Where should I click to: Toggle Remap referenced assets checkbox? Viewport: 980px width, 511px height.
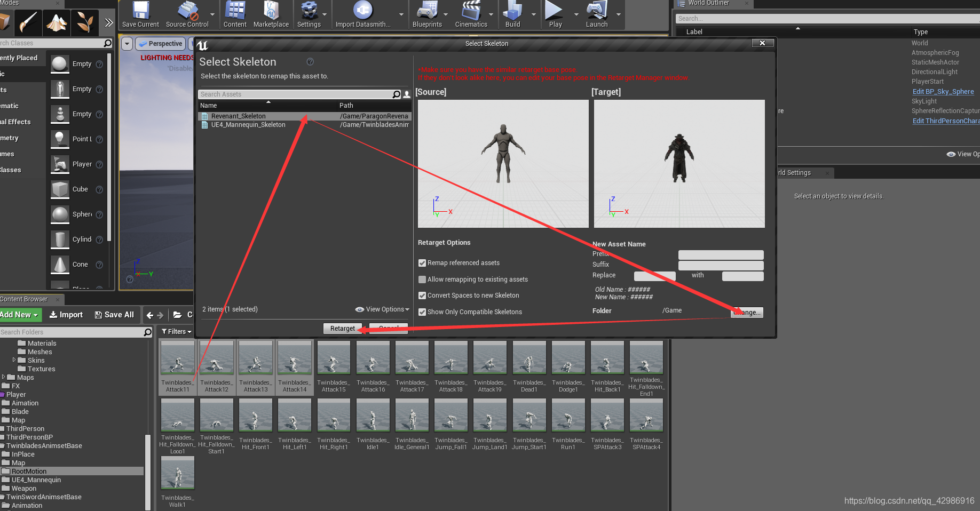tap(422, 263)
